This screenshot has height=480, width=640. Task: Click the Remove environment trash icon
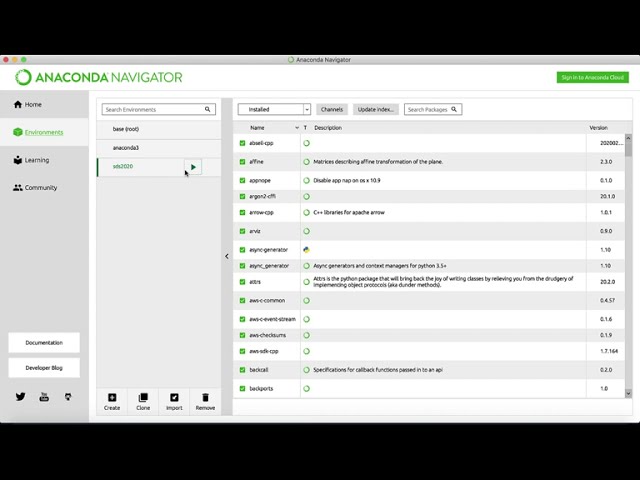click(x=205, y=398)
